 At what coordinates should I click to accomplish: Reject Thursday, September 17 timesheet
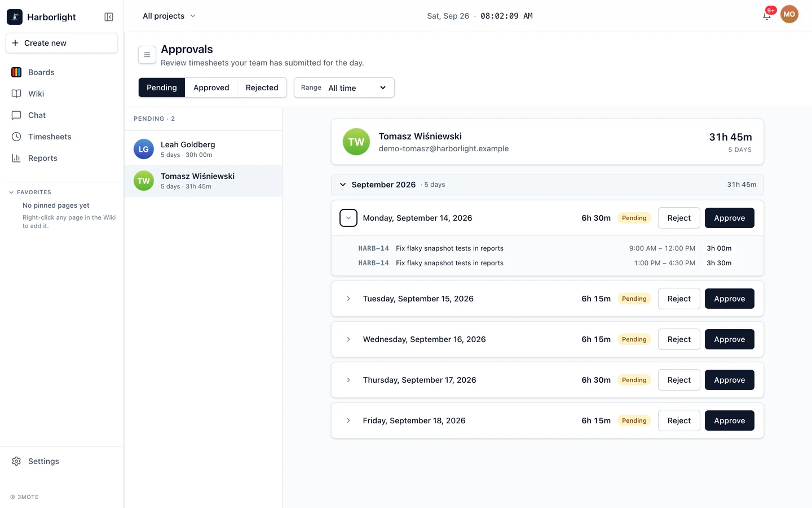(x=679, y=380)
